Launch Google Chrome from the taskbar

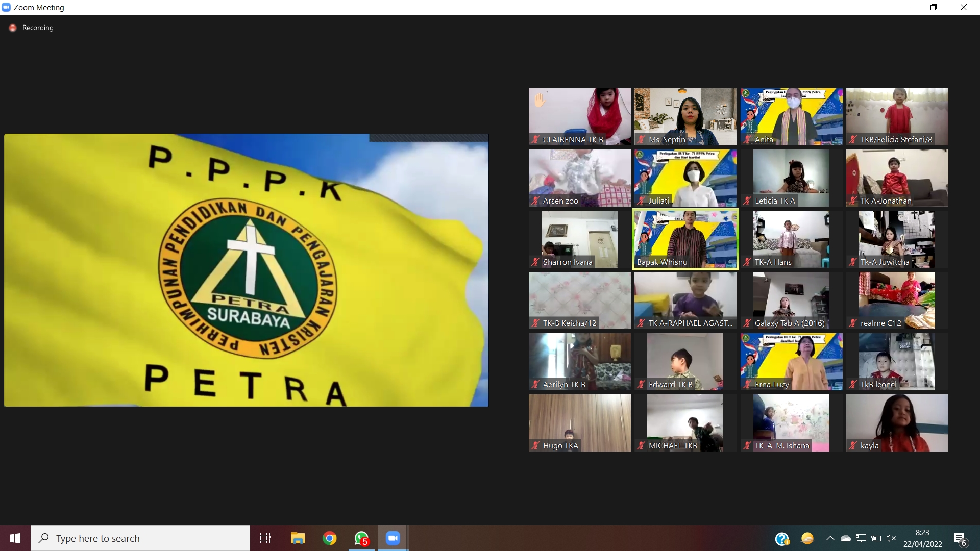tap(330, 538)
